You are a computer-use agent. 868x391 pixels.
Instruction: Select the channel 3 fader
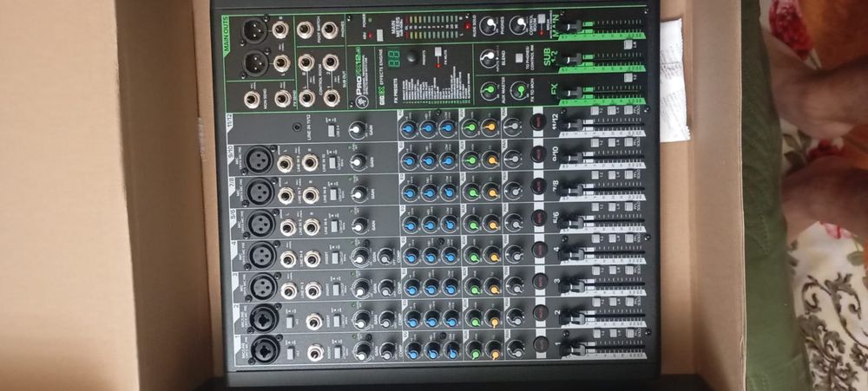(569, 285)
